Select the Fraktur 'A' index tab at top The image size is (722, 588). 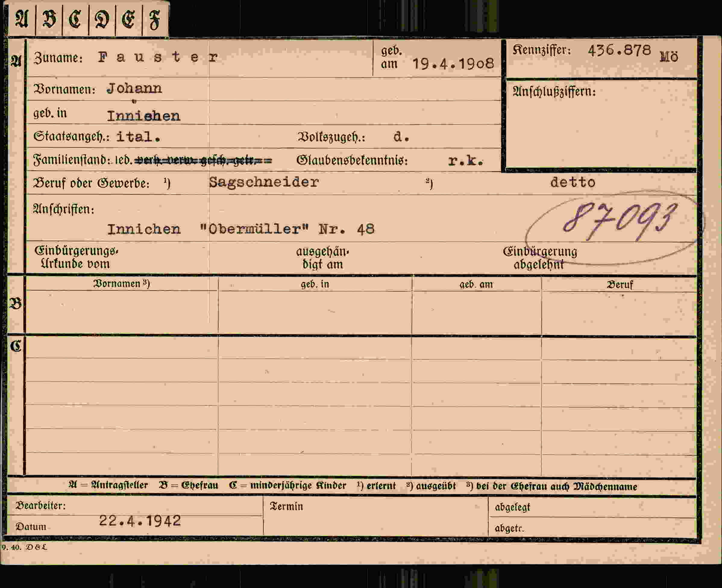(x=22, y=19)
